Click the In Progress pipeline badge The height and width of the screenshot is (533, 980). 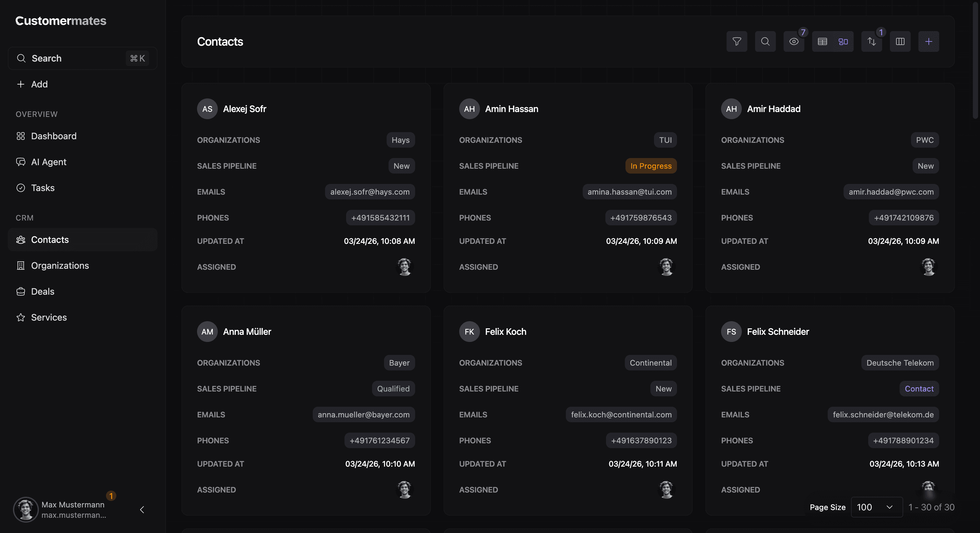click(650, 166)
